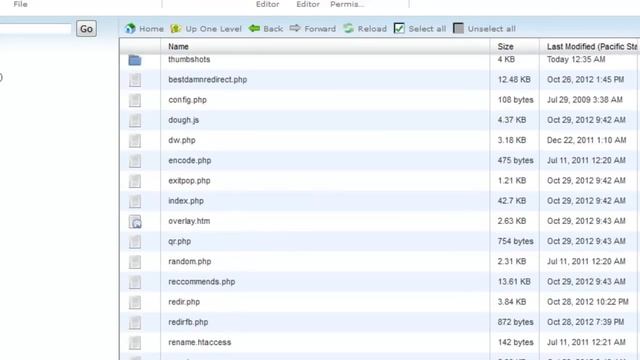640x360 pixels.
Task: Click the 754 bytes size cell
Action: coord(516,241)
